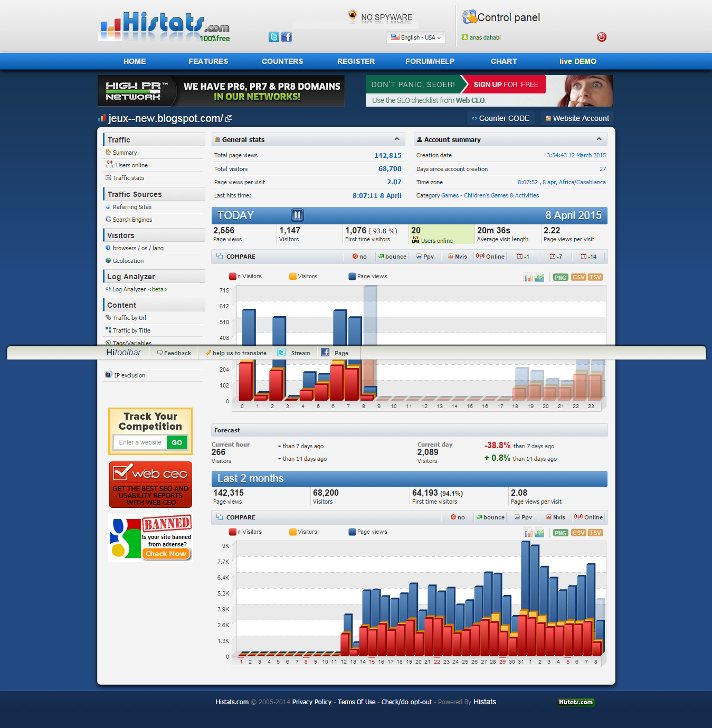Screen dimensions: 712x728
Task: Open the browsers / os / lang icon
Action: 108,248
